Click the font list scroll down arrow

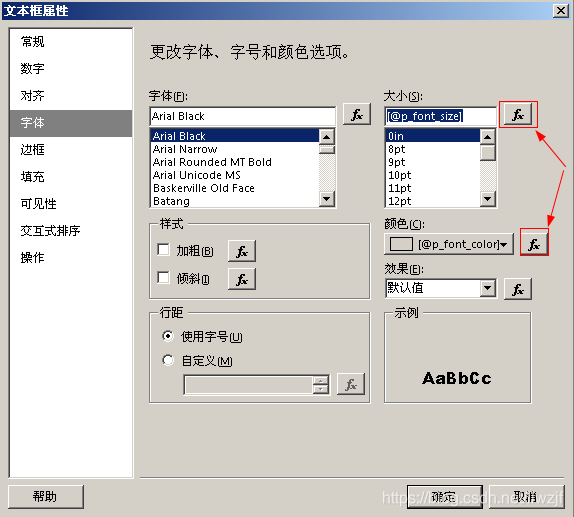pos(327,199)
